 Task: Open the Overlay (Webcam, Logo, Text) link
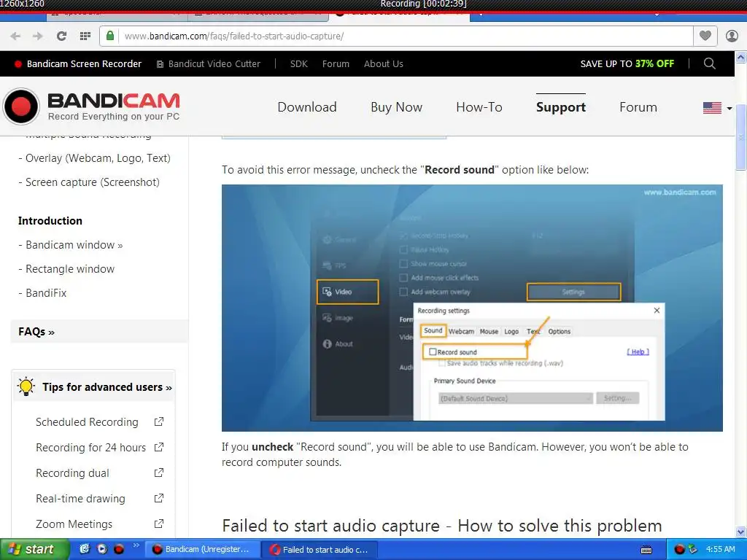pos(98,158)
